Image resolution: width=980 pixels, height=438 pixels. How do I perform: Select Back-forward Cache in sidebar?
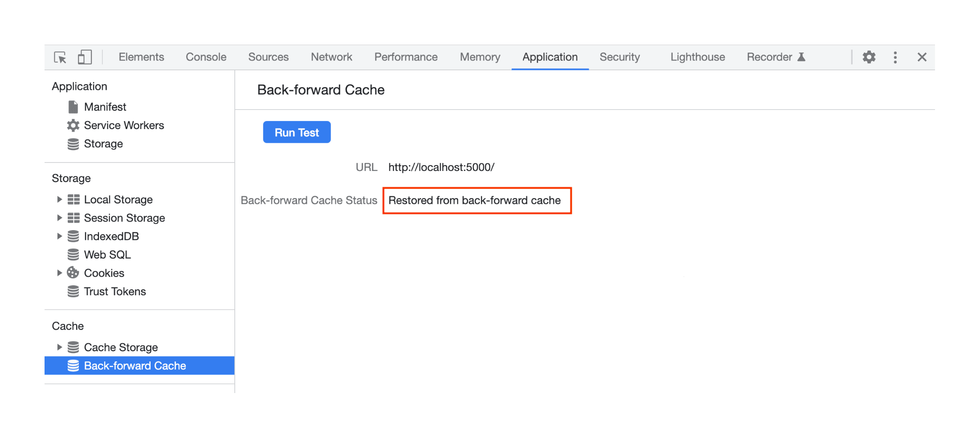(x=135, y=365)
